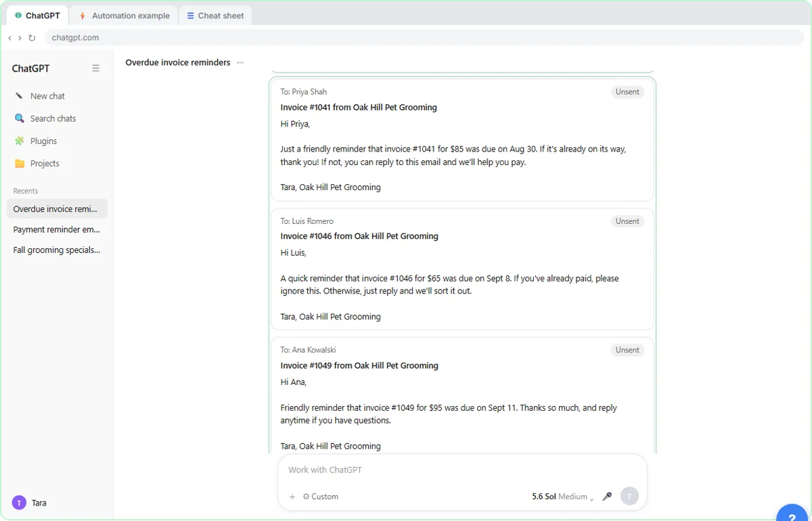Click the Projects folder icon

pos(19,163)
